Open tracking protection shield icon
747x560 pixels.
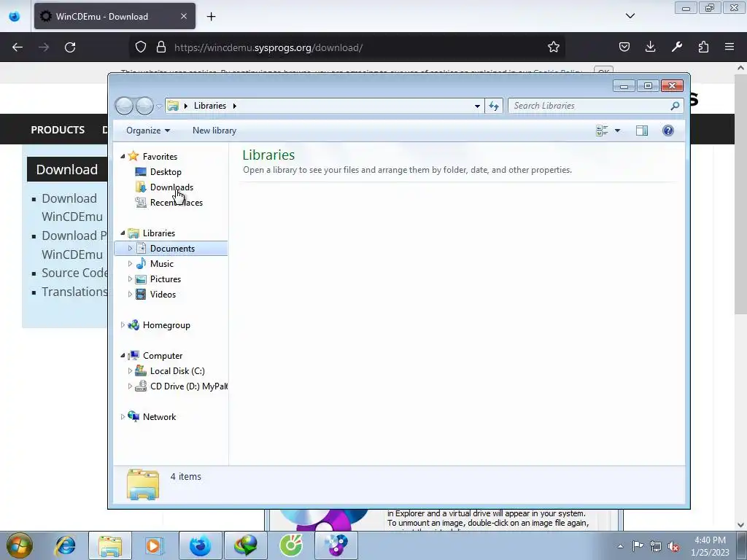[141, 47]
